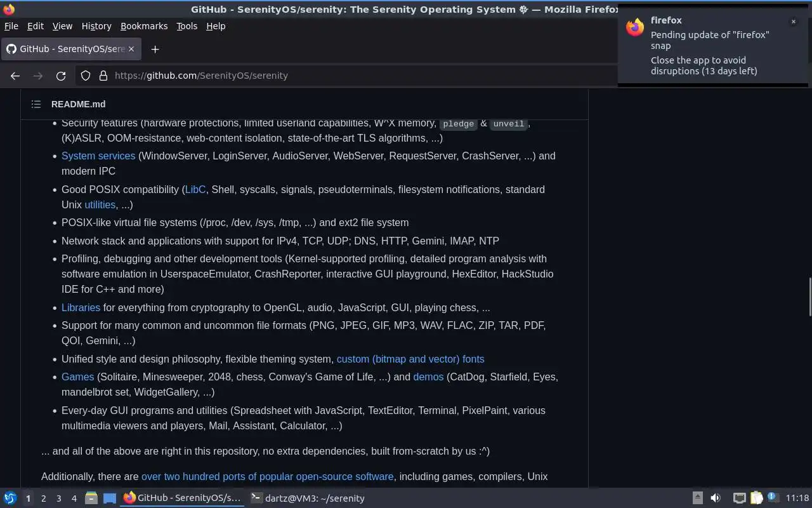
Task: Open the demos link
Action: (428, 377)
